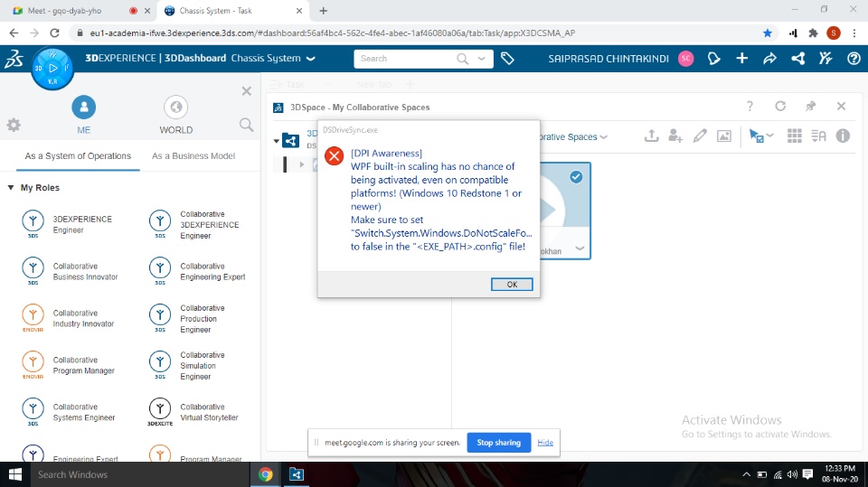Viewport: 868px width, 487px height.
Task: Select Collaborative Production Engineer role
Action: click(187, 319)
